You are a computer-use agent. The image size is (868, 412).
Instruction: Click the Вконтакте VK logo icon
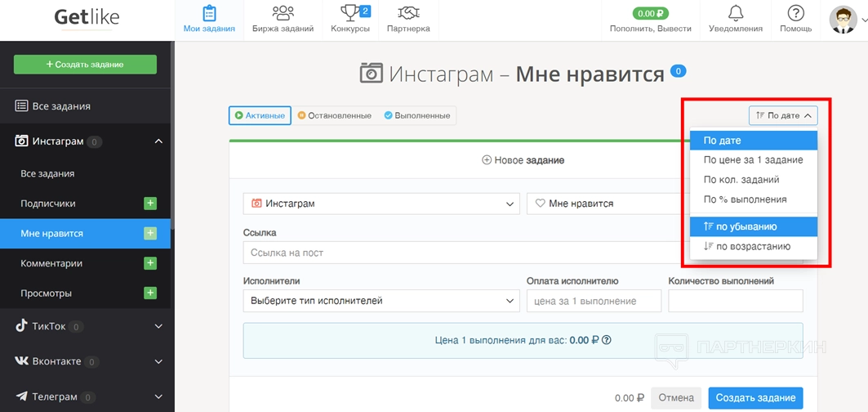pyautogui.click(x=21, y=361)
